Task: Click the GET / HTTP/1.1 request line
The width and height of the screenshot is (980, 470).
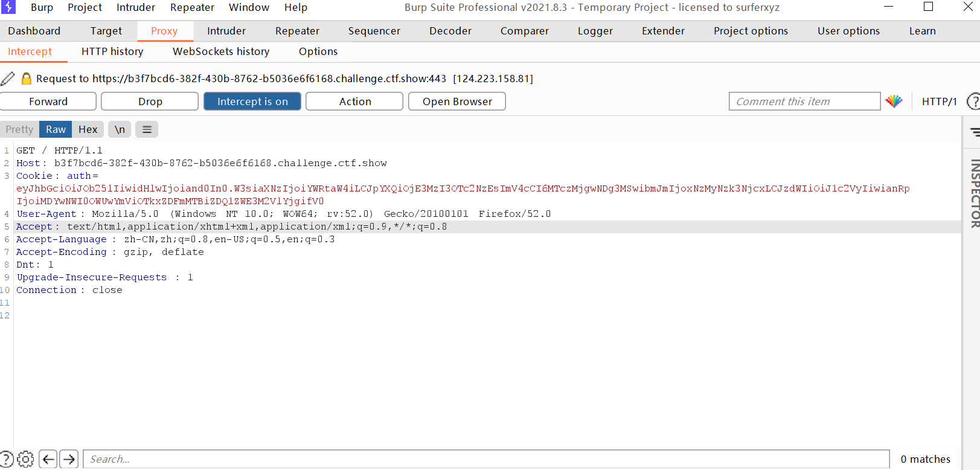Action: click(x=59, y=150)
